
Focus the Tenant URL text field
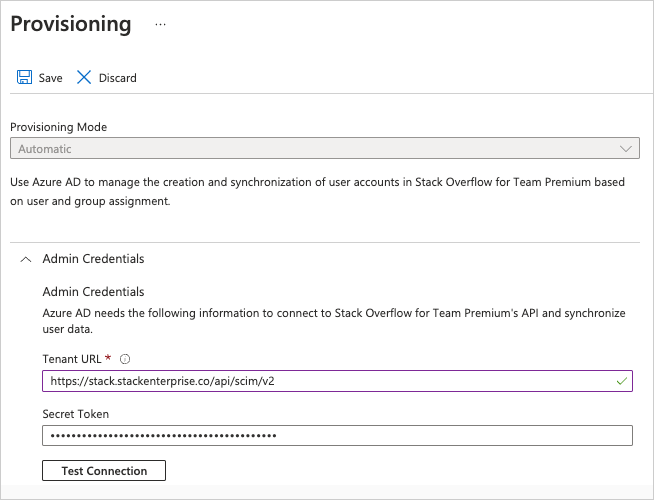(320, 381)
